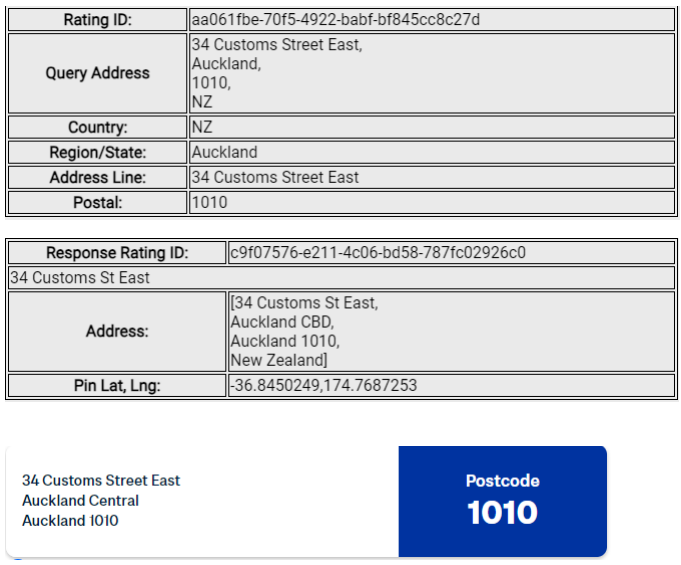Select the Postal value 1010
This screenshot has height=565, width=681.
pyautogui.click(x=209, y=202)
